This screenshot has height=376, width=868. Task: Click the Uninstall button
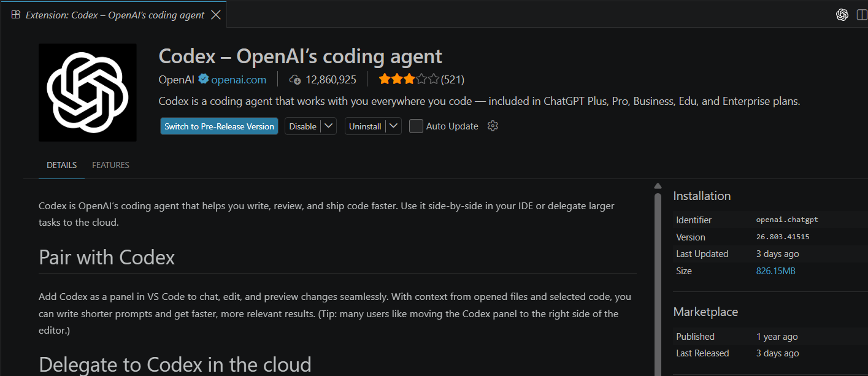(365, 126)
